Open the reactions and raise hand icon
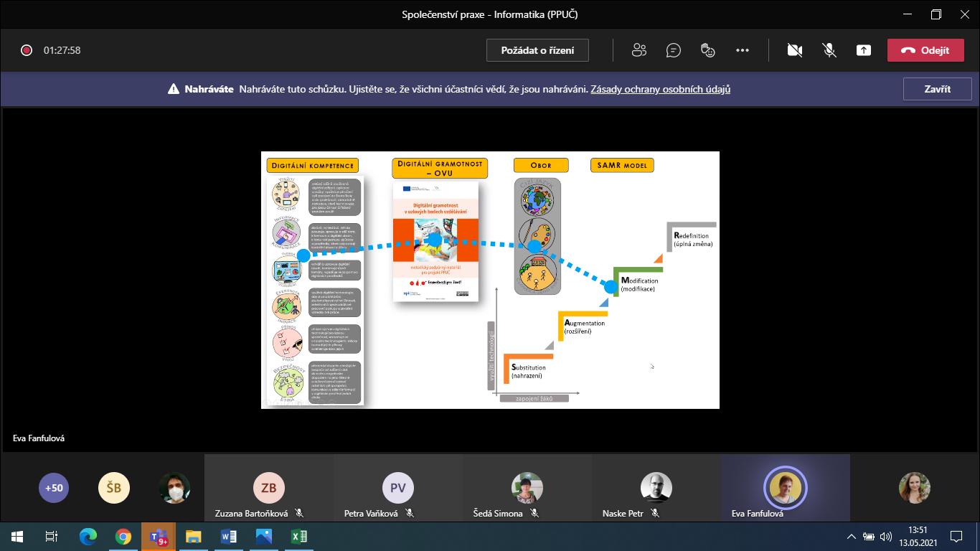The width and height of the screenshot is (980, 551). 708,50
